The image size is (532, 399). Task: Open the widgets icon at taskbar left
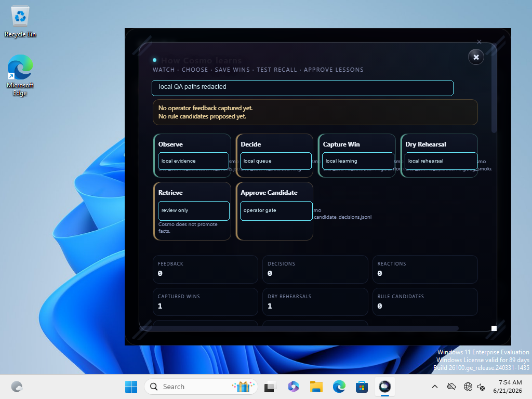tap(17, 387)
